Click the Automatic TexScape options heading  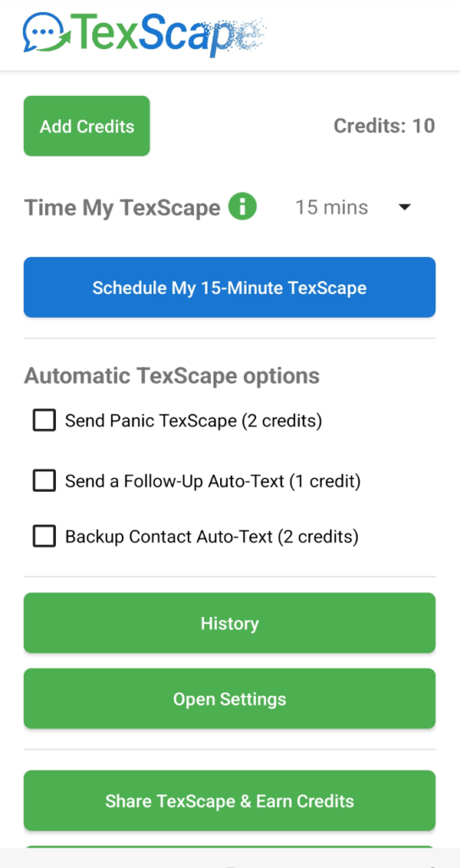click(x=172, y=376)
